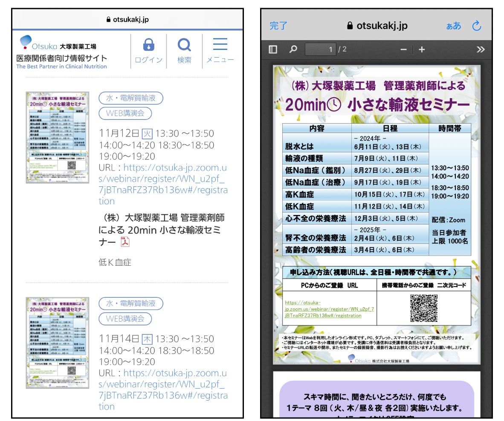Click the 11月12日 date line of first entry
Viewport: 504px width, 421px height.
point(156,134)
